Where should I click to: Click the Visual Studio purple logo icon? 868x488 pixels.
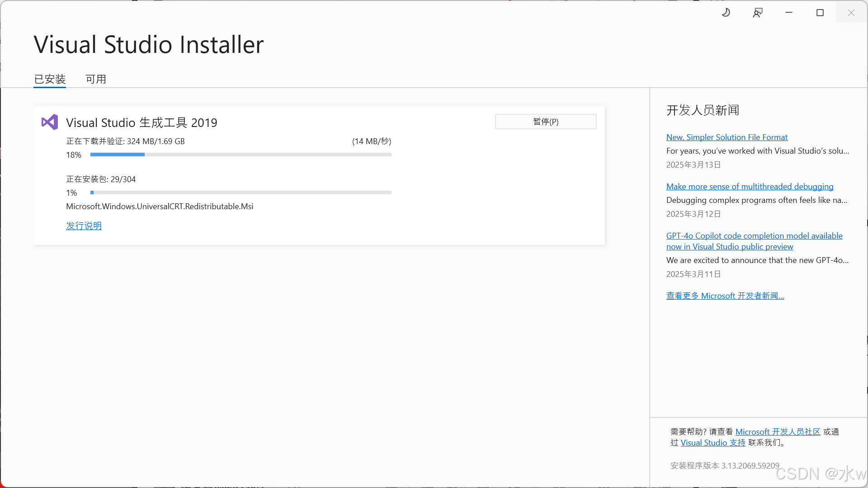(50, 122)
